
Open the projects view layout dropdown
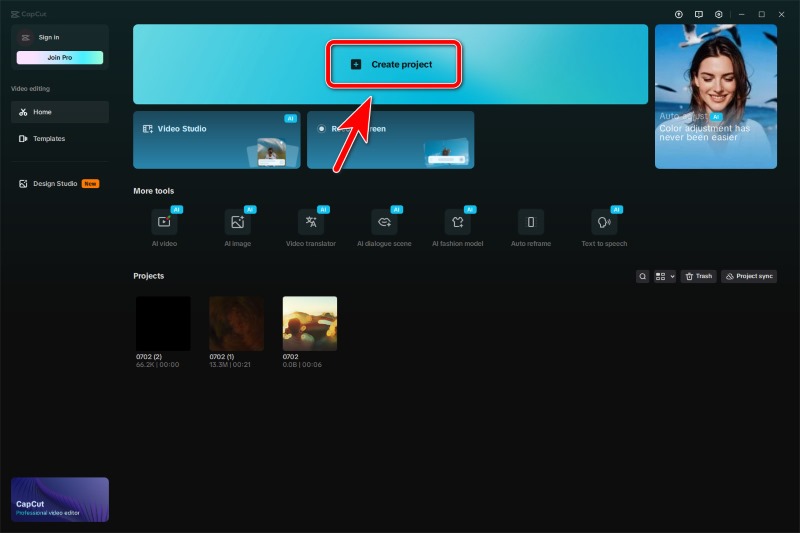tap(664, 276)
